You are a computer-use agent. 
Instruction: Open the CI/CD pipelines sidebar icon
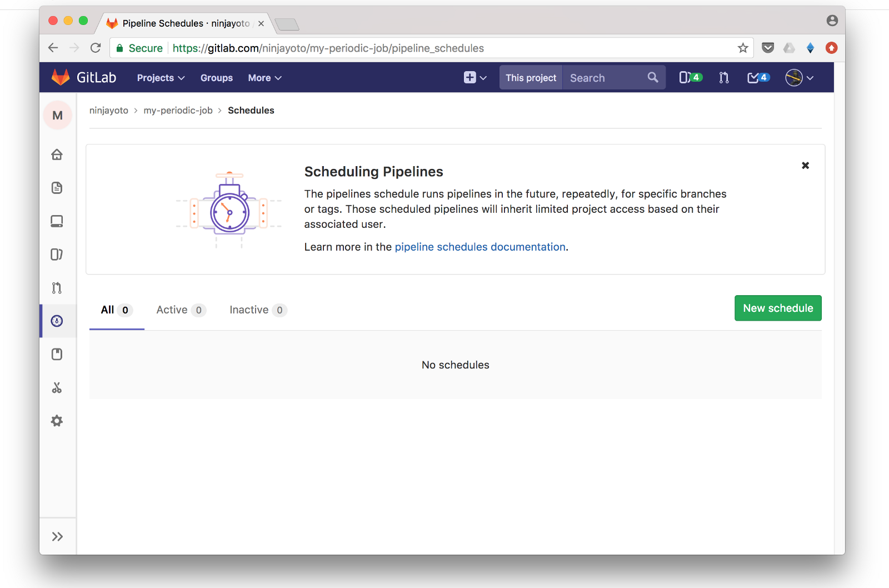click(x=57, y=321)
